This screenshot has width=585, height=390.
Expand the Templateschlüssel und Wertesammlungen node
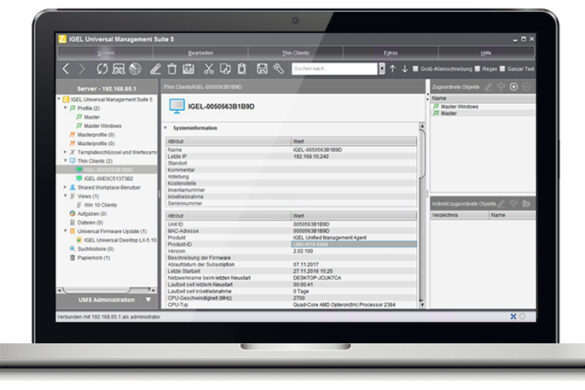point(65,152)
